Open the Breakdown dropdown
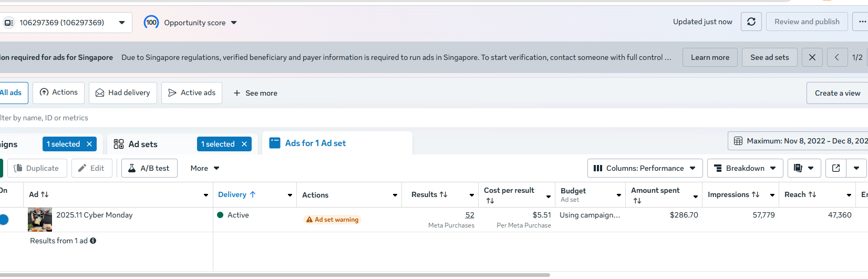This screenshot has height=279, width=868. click(x=745, y=168)
